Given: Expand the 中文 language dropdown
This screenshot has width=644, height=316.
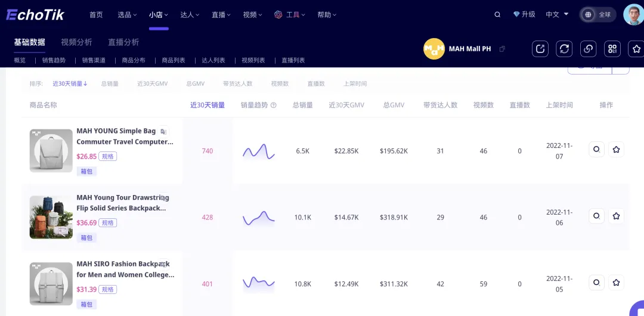Looking at the screenshot, I should (x=557, y=14).
